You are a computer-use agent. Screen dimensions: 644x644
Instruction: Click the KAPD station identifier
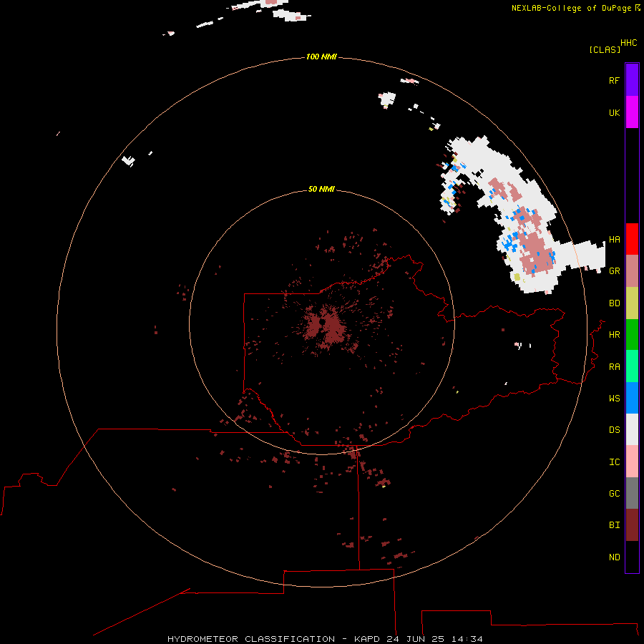coord(368,639)
